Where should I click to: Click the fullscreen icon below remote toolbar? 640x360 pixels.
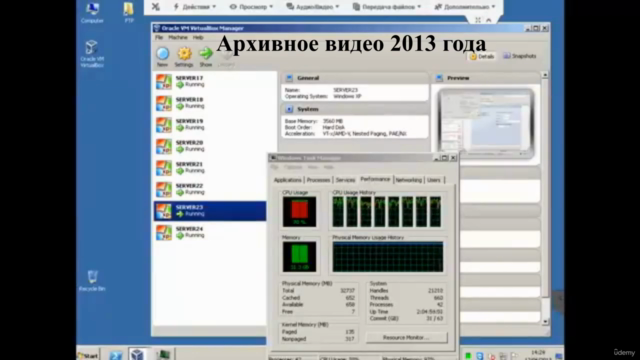pyautogui.click(x=478, y=20)
